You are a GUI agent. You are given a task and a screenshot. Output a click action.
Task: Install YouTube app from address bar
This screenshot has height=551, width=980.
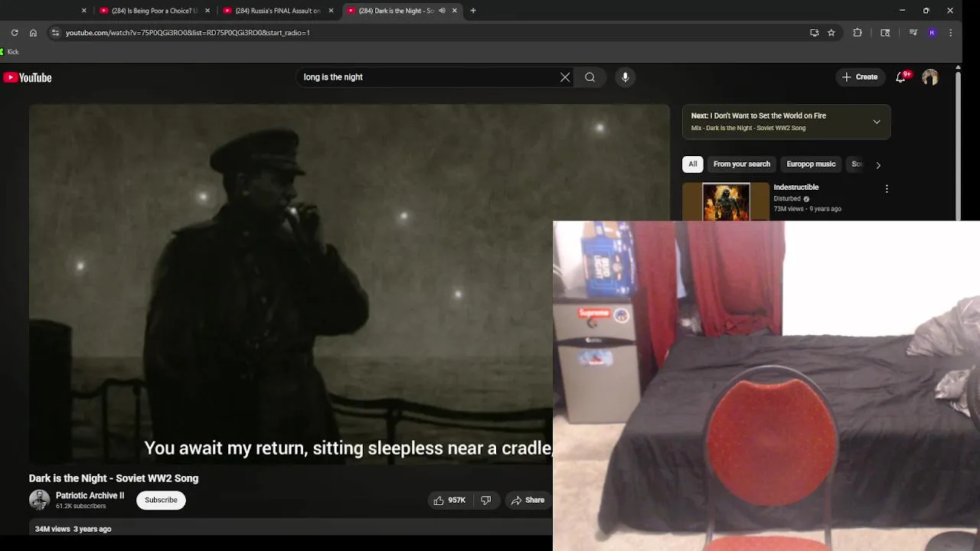tap(814, 33)
